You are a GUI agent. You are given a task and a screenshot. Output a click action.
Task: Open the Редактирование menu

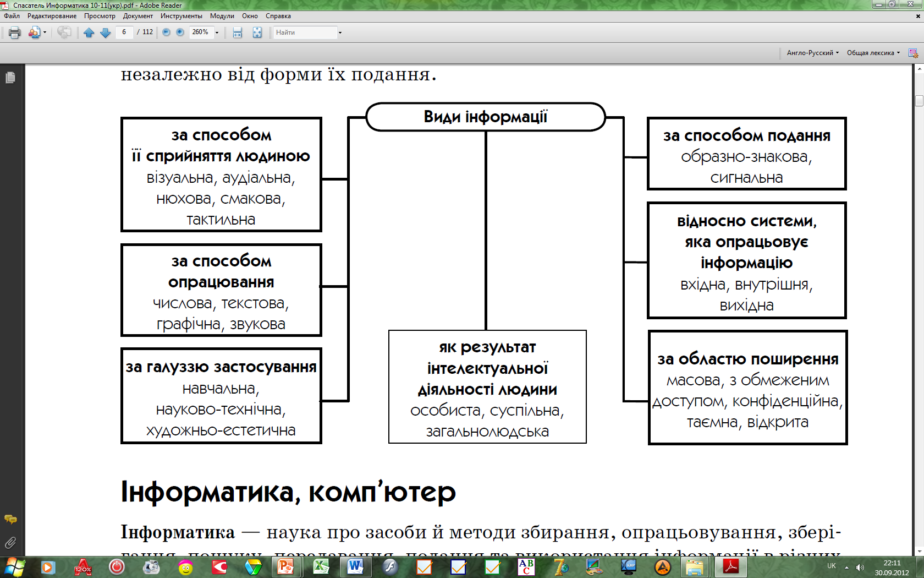[x=52, y=16]
